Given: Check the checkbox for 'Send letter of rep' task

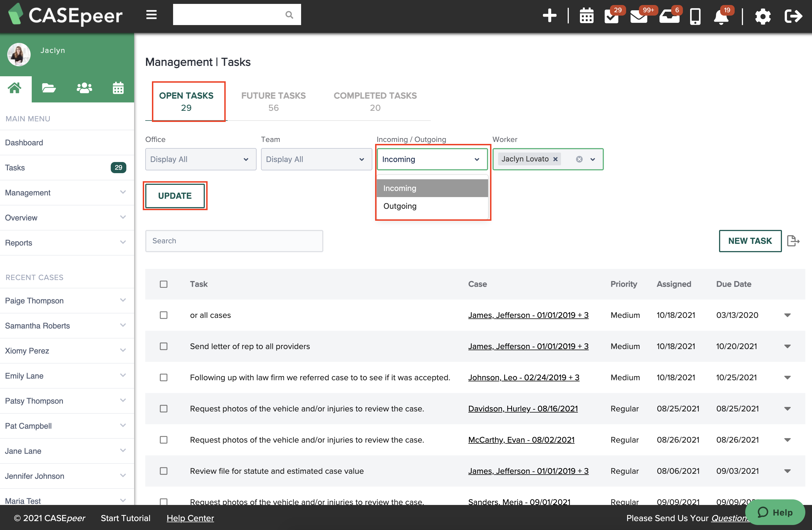Looking at the screenshot, I should 164,346.
